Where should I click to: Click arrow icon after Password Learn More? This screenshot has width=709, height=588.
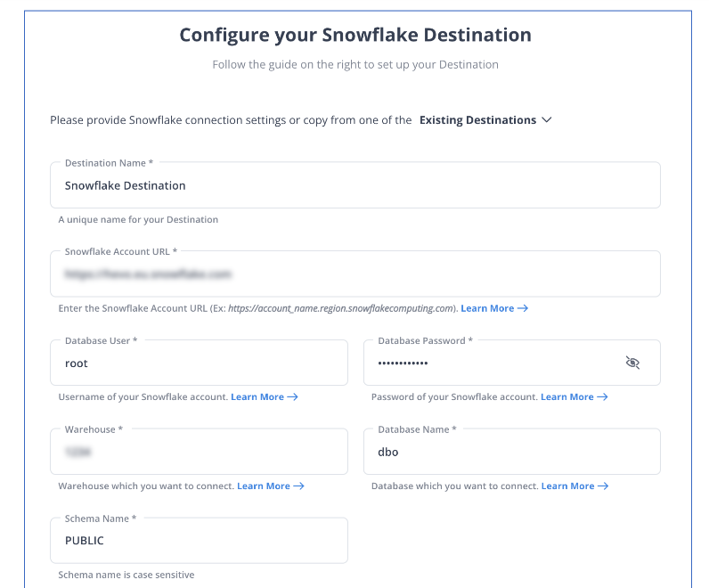pyautogui.click(x=602, y=396)
